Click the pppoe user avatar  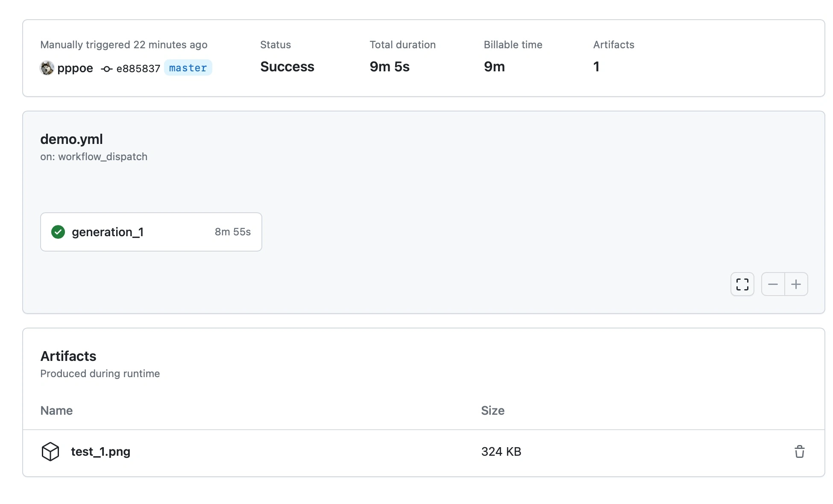[x=47, y=68]
